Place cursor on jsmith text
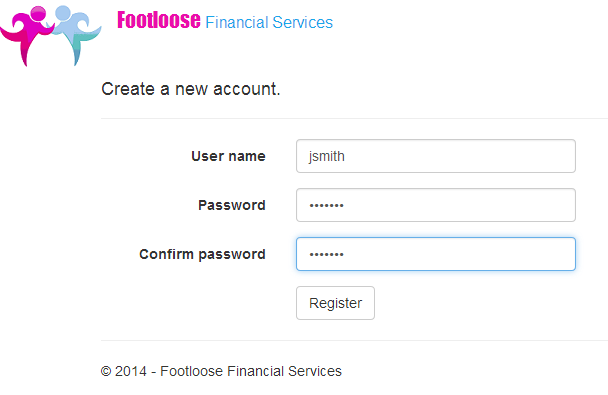Screen dimensions: 608x395 [326, 157]
